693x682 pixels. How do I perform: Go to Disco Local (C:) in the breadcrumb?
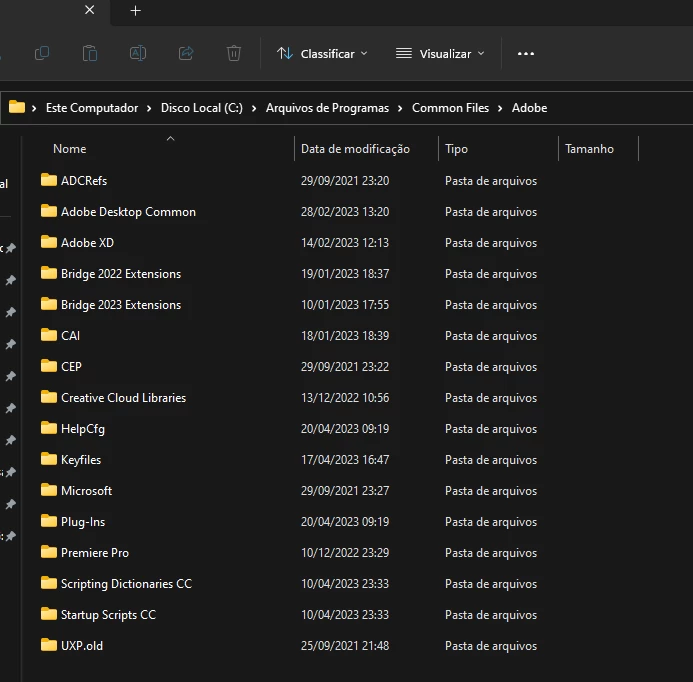click(202, 108)
